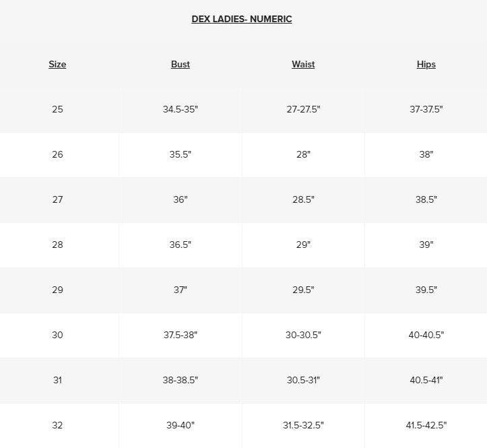487x448 pixels.
Task: Click the Hips column header
Action: pyautogui.click(x=426, y=65)
